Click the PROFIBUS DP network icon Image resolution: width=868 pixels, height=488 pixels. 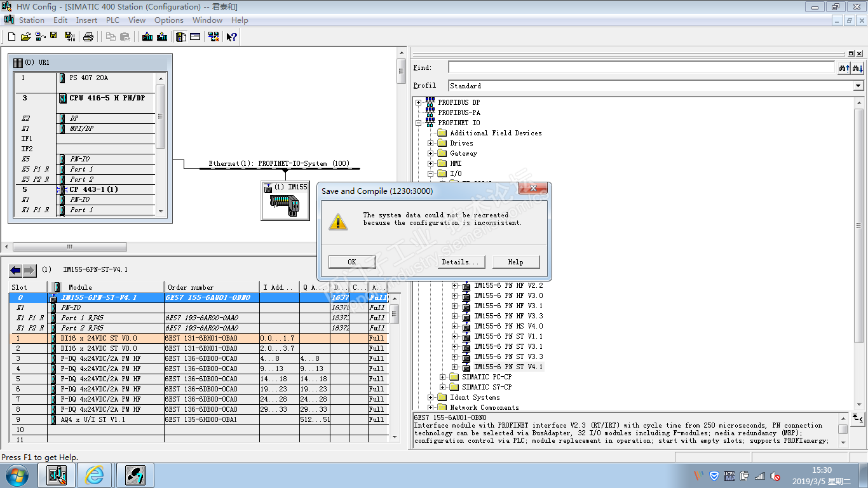pyautogui.click(x=430, y=102)
